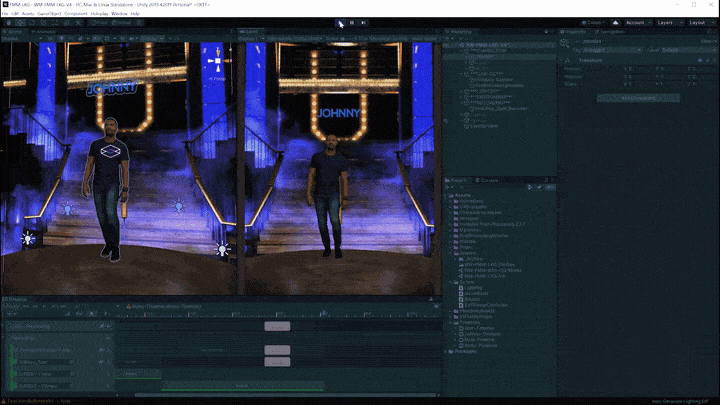Open the Layer dropdown in Inspector
Screen dimensions: 720x405
pos(689,50)
